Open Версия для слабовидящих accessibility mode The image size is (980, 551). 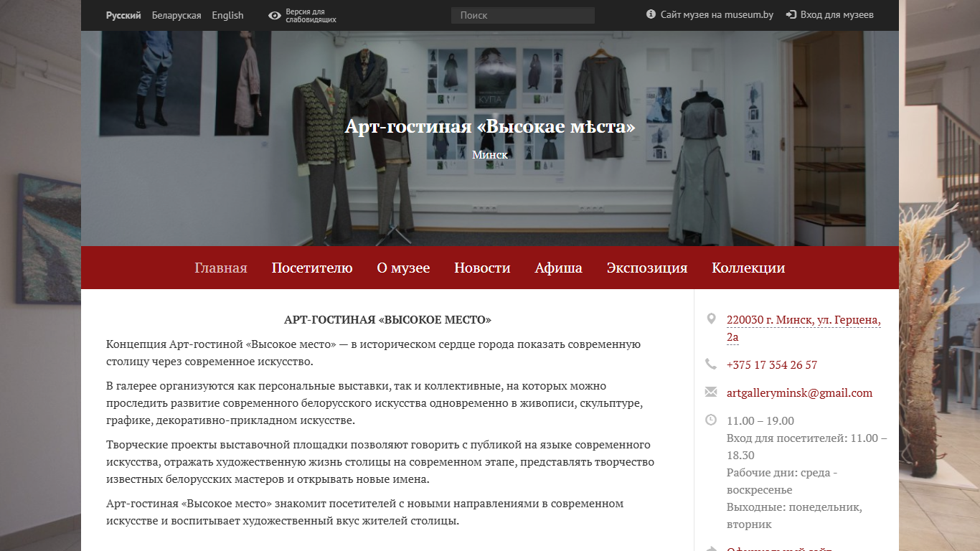pos(311,16)
